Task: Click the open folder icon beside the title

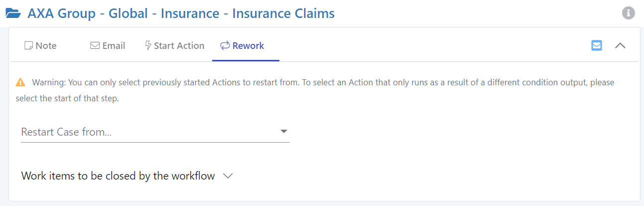Action: [x=13, y=13]
